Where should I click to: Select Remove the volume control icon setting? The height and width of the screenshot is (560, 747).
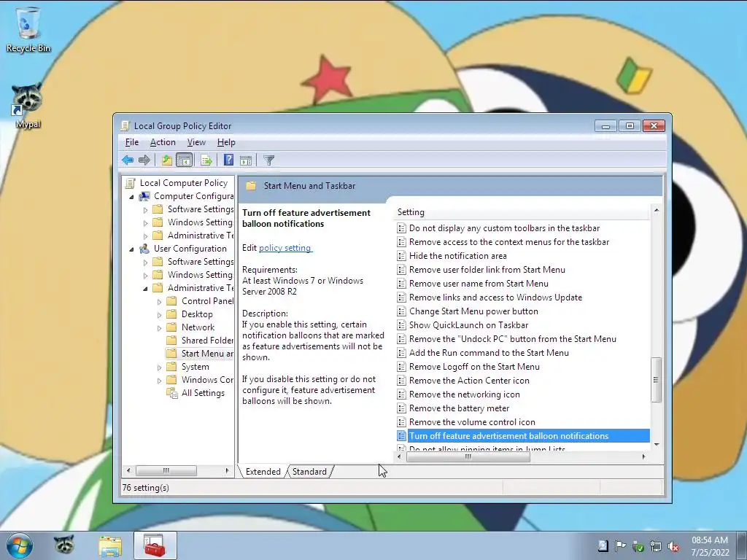tap(472, 422)
